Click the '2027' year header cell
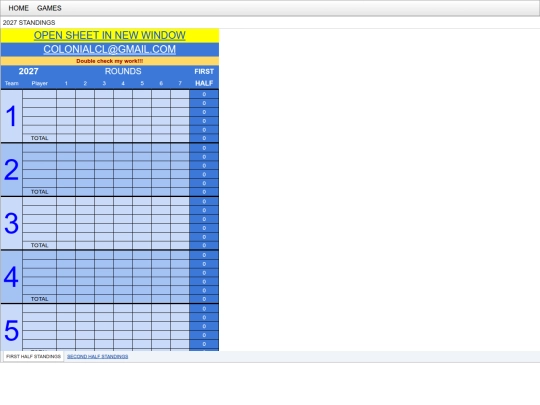The width and height of the screenshot is (540, 405). 29,71
